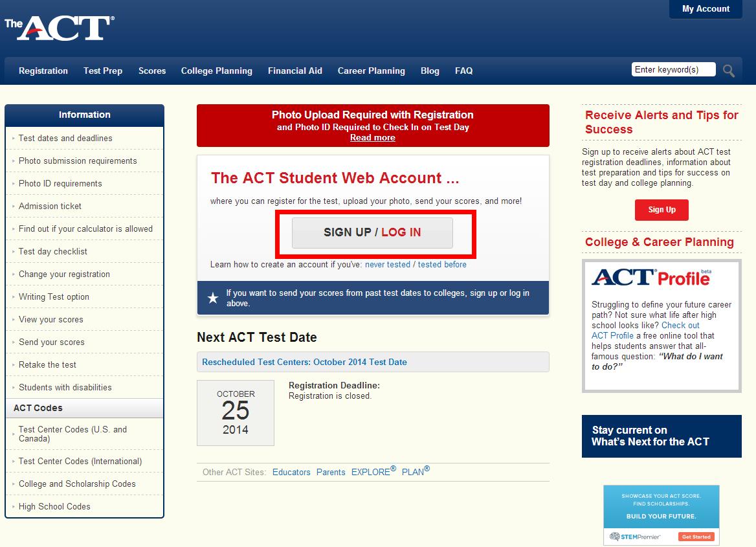Open Photo ID requirements link
Image resolution: width=756 pixels, height=547 pixels.
point(60,184)
